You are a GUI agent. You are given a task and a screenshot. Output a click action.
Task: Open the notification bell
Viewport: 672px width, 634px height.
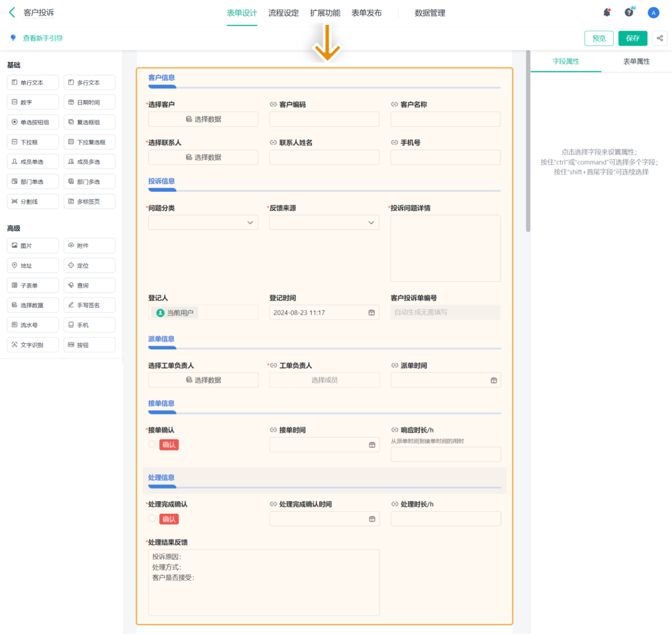pyautogui.click(x=606, y=12)
